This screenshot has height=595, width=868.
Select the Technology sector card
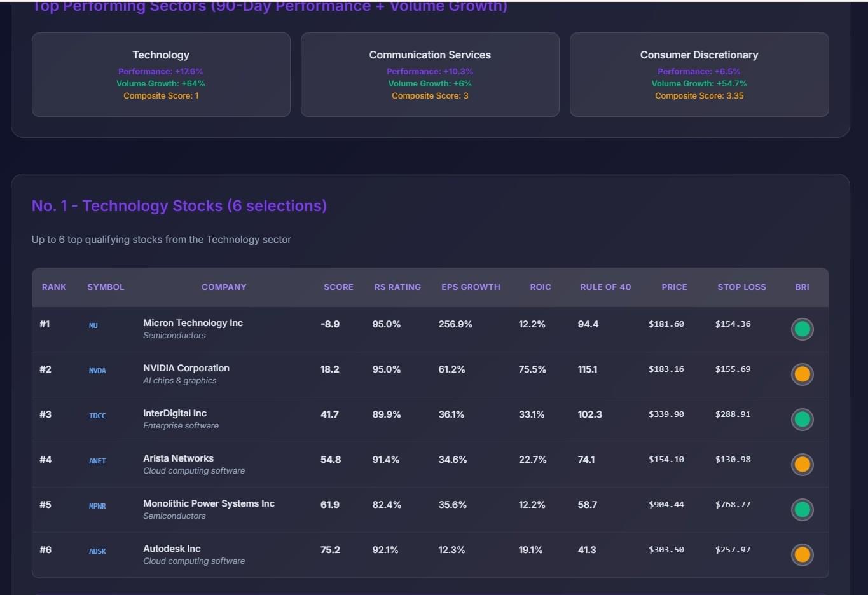click(161, 75)
